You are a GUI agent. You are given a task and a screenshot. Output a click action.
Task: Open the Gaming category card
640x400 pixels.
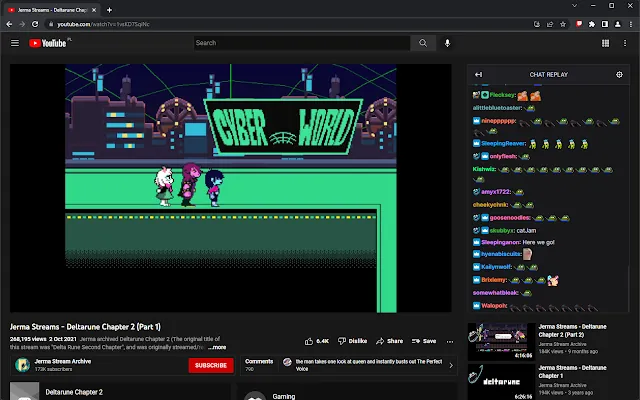pyautogui.click(x=346, y=392)
